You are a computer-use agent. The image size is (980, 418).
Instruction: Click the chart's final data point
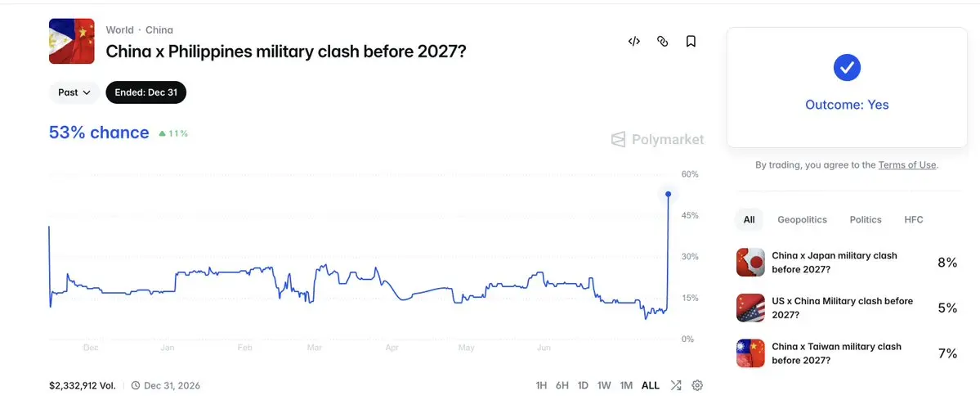click(x=668, y=195)
